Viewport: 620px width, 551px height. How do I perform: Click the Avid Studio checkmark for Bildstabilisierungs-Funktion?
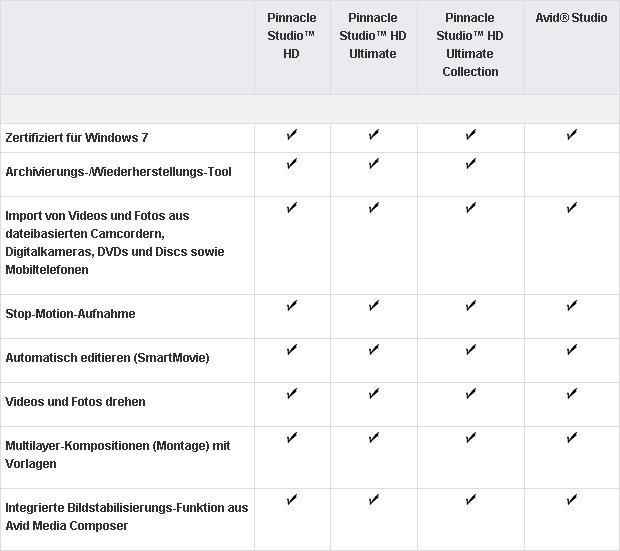(571, 500)
